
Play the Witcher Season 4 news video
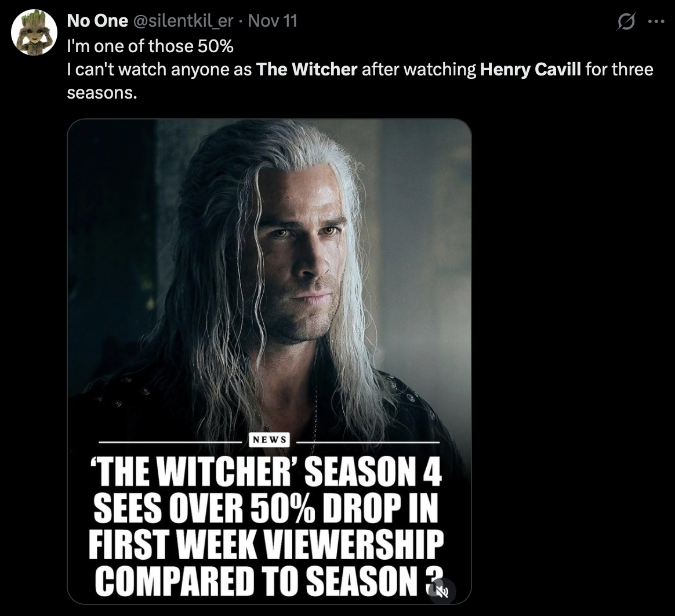tap(270, 360)
